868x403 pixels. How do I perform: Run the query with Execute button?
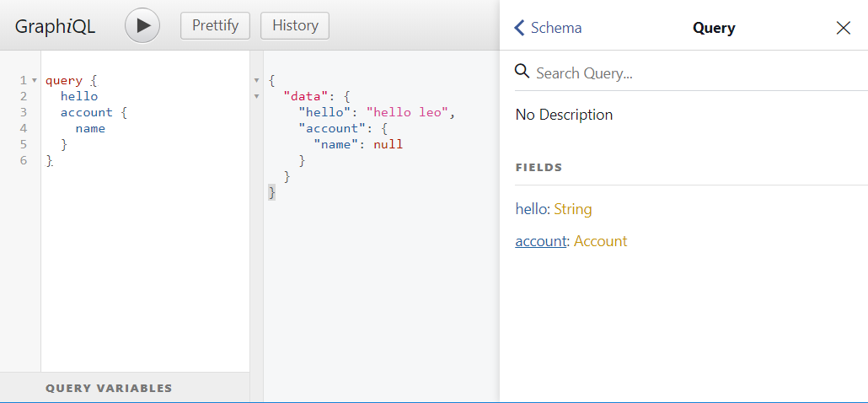[142, 25]
